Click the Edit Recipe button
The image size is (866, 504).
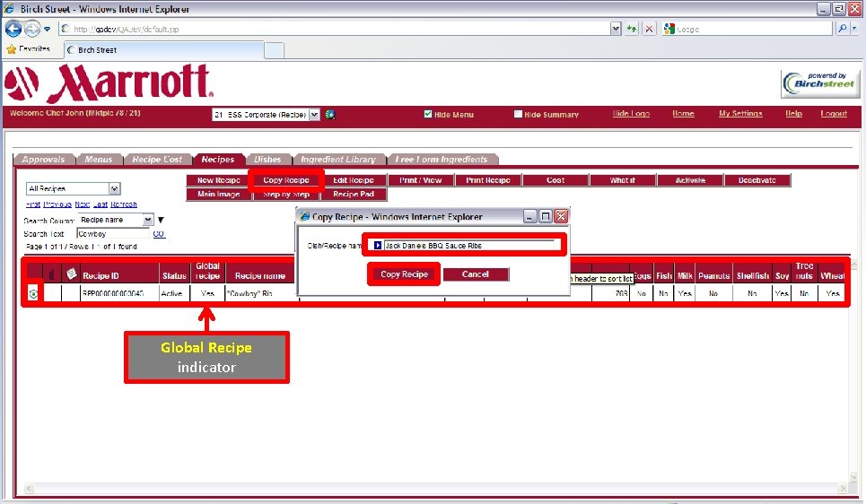click(354, 180)
